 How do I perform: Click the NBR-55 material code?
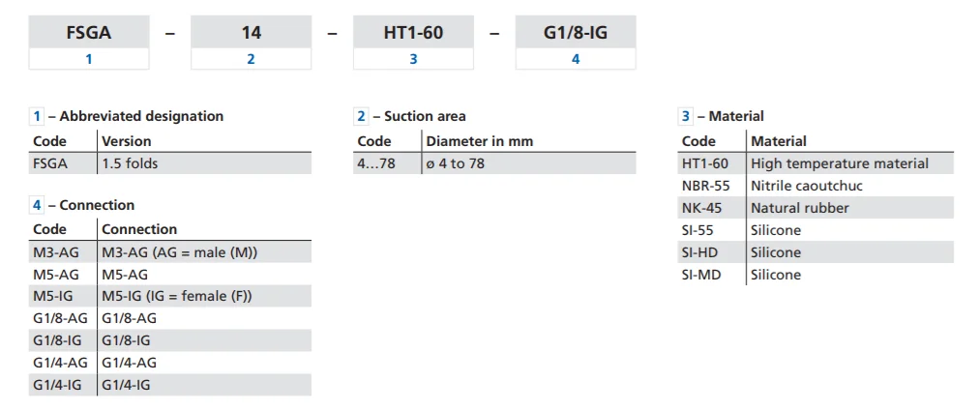coord(705,186)
